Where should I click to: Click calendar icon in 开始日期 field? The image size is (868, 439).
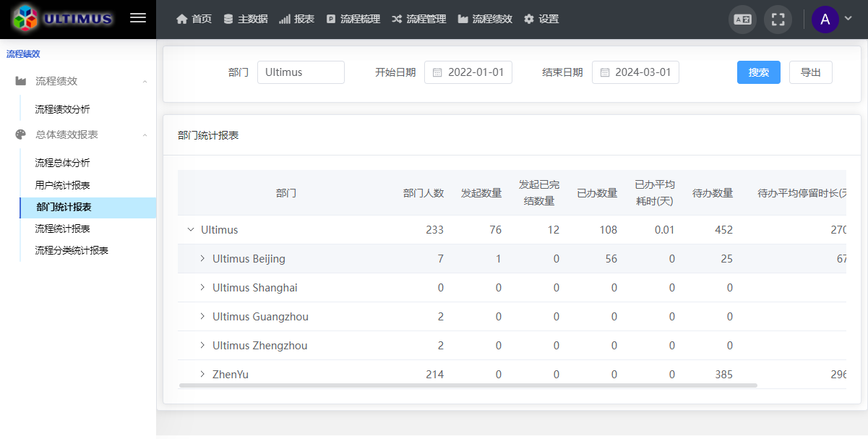click(x=437, y=72)
